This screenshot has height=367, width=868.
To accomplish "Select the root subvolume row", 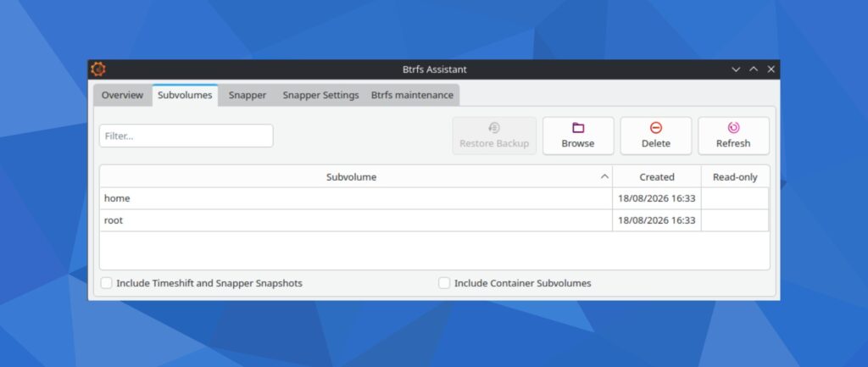I will (434, 220).
